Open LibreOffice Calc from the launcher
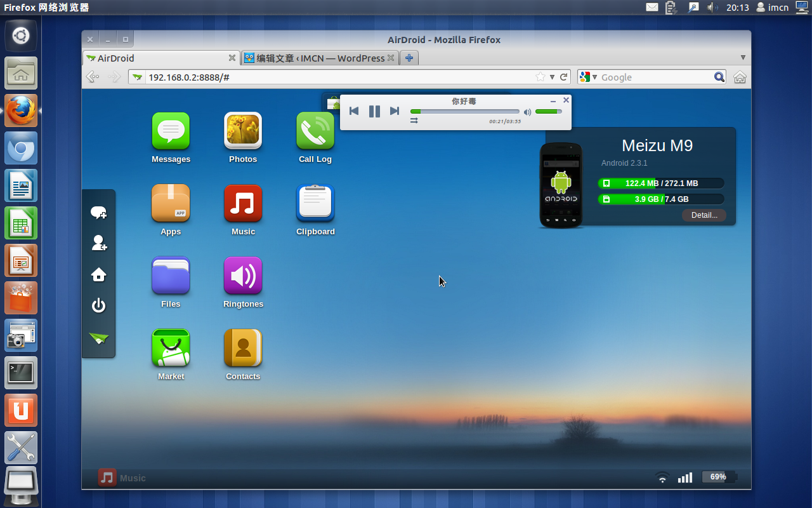812x508 pixels. click(x=21, y=223)
